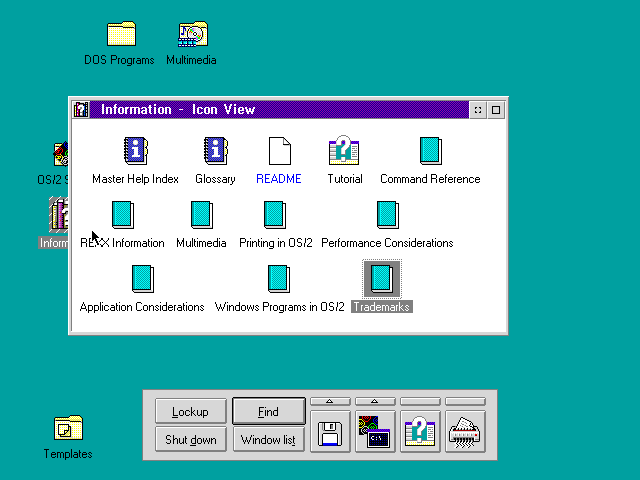Expand drawer above floppy drive icon
640x480 pixels.
coord(330,402)
